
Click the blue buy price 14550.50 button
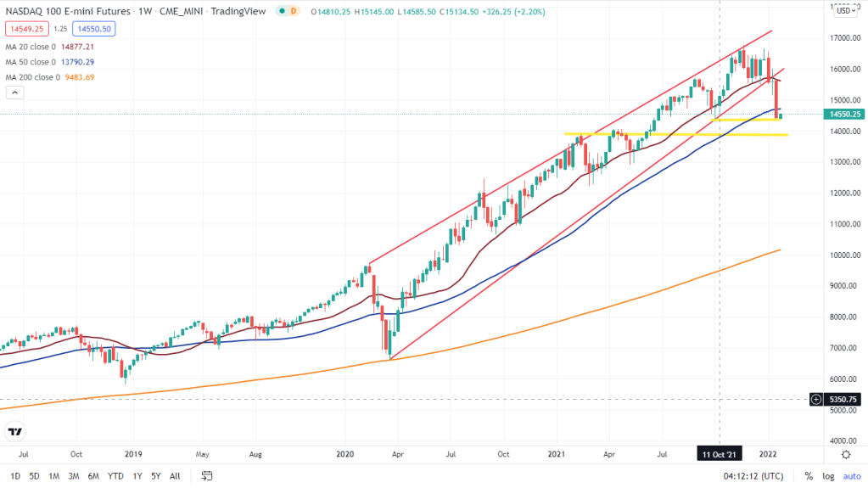tap(95, 28)
